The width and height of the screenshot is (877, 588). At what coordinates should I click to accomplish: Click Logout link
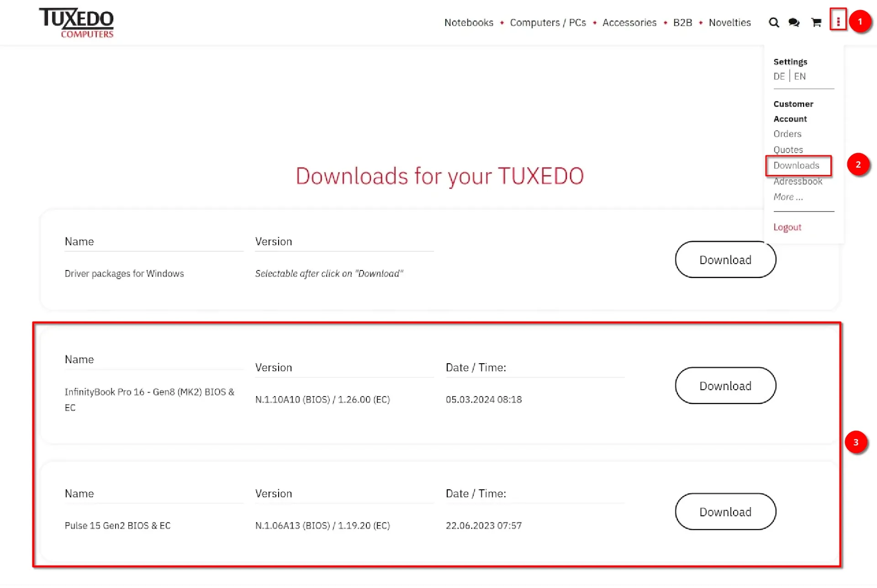click(787, 226)
